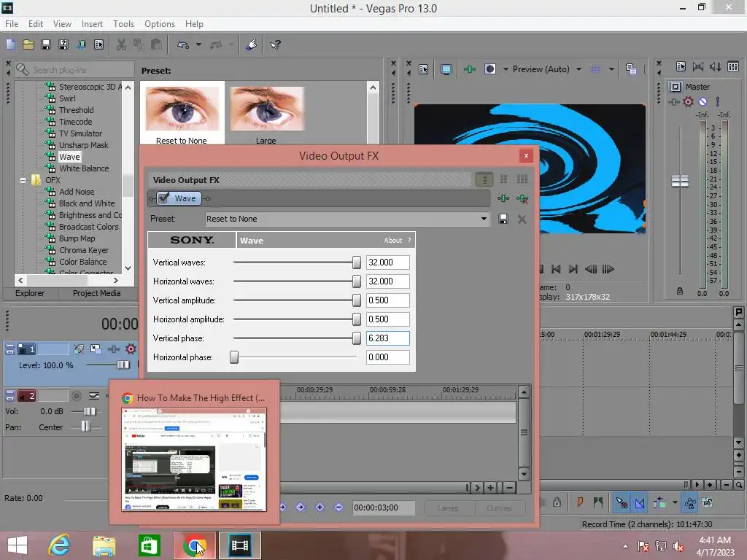Image resolution: width=747 pixels, height=560 pixels.
Task: Save the project with the floppy icon
Action: pyautogui.click(x=46, y=44)
